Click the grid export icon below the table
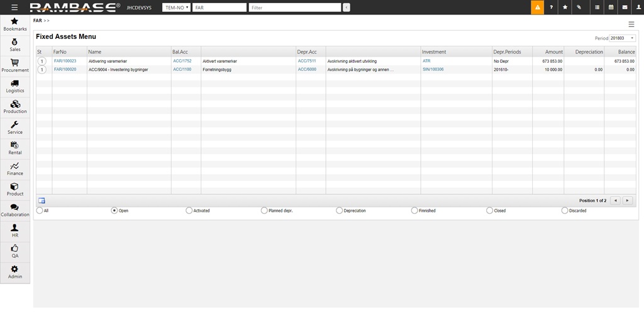Image resolution: width=644 pixels, height=318 pixels. pos(42,200)
